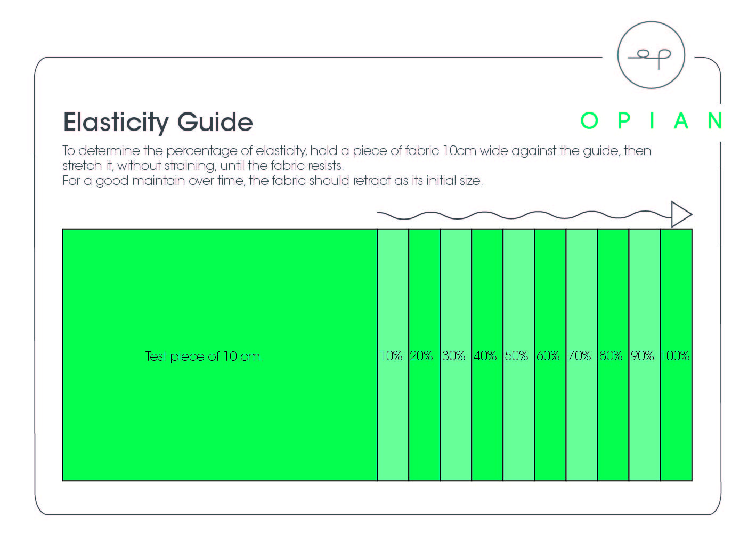Viewport: 756px width, 551px height.
Task: Click the 50% elasticity stripe
Action: pos(518,355)
